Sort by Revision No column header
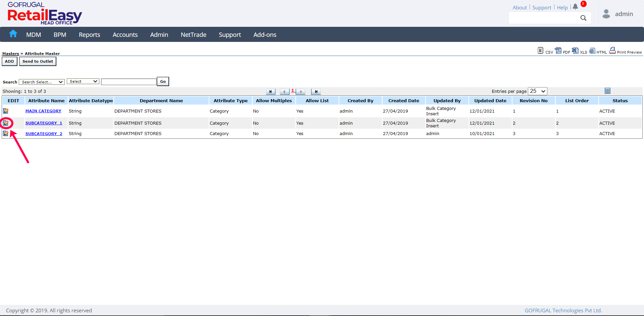This screenshot has width=644, height=316. pos(534,101)
